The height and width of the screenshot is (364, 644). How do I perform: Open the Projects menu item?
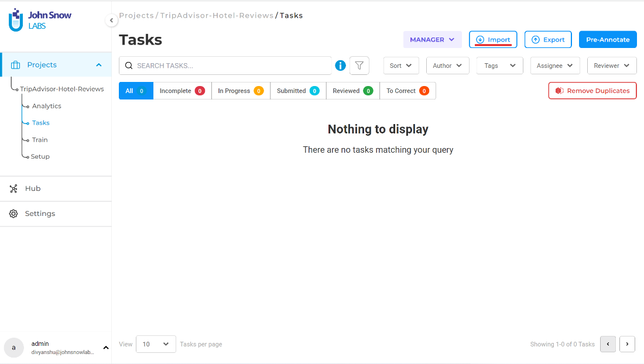pyautogui.click(x=56, y=65)
